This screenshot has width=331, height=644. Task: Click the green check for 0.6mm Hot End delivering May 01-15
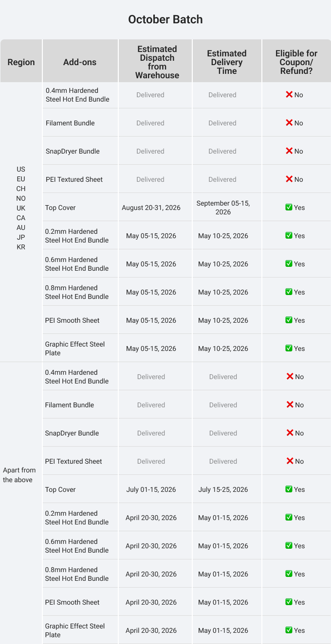289,546
